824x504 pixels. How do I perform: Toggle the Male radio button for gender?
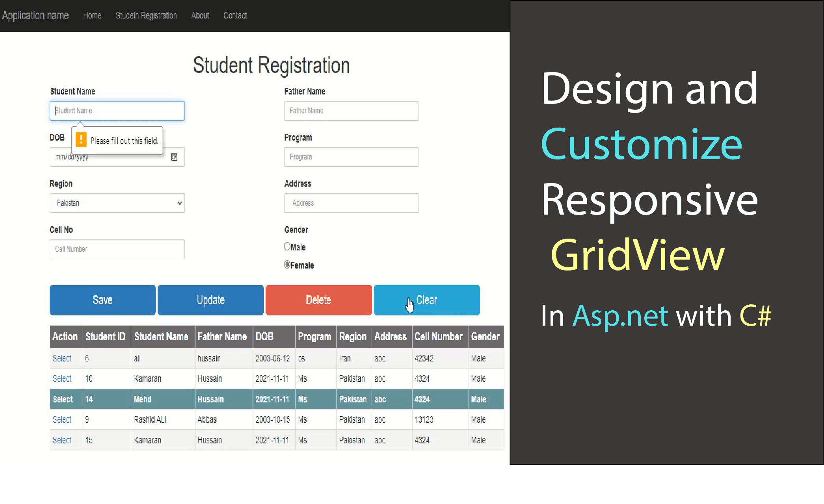pos(287,246)
